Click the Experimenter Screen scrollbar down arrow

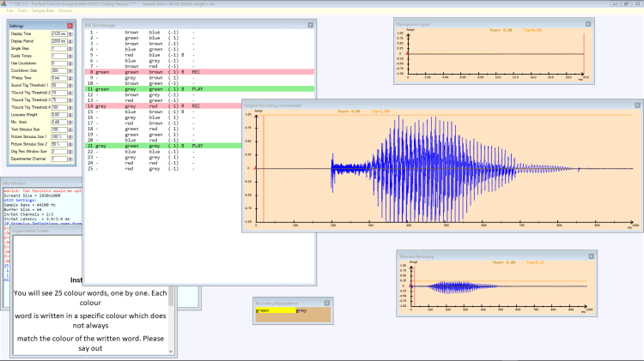point(172,353)
